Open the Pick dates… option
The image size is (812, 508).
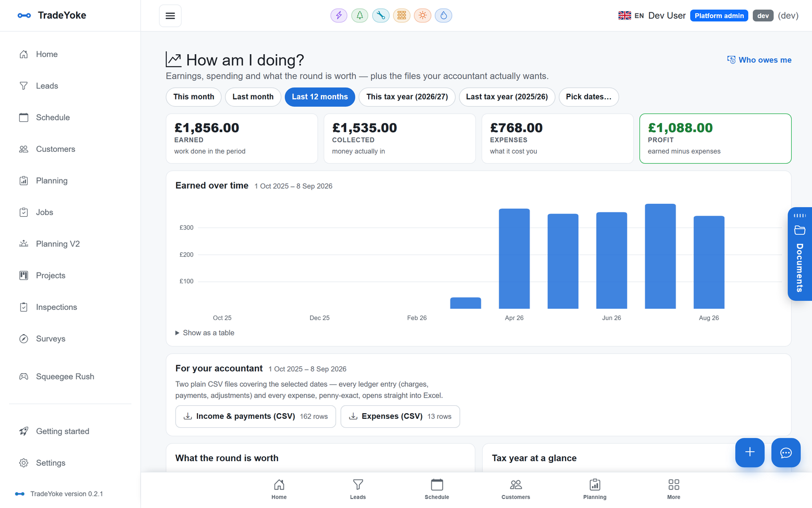click(589, 97)
